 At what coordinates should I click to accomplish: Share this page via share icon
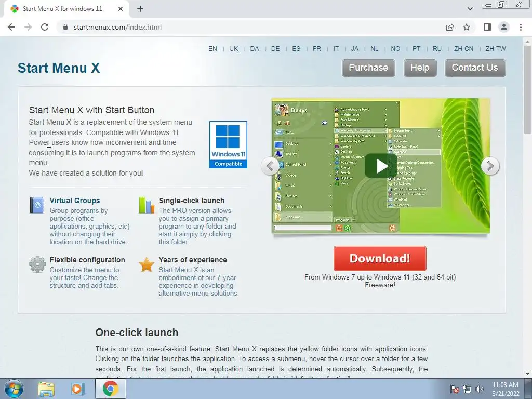point(450,27)
